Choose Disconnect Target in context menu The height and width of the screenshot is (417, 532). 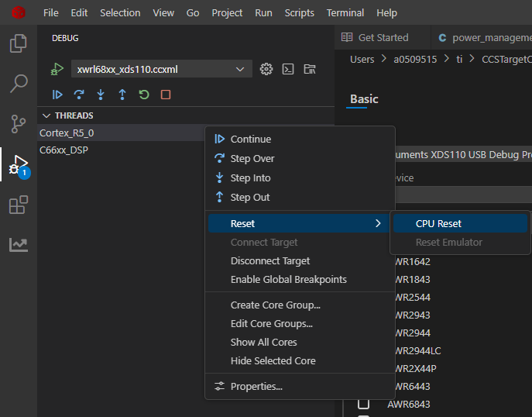(269, 261)
